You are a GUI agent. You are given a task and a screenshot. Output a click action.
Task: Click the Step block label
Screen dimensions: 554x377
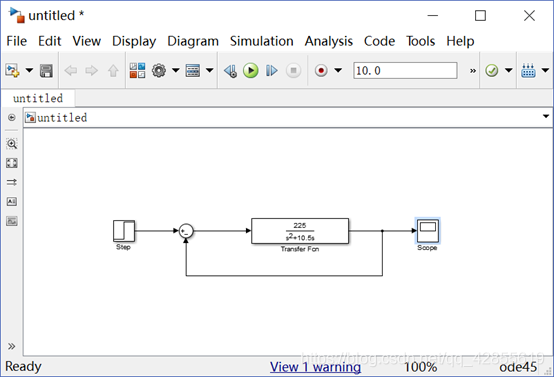(x=123, y=247)
